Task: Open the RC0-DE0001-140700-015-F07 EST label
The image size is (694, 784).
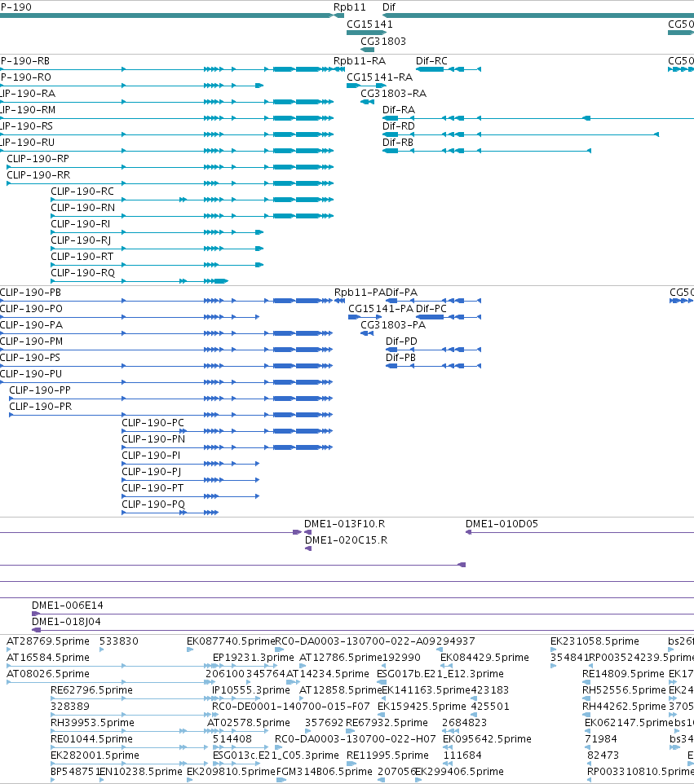Action: point(290,706)
